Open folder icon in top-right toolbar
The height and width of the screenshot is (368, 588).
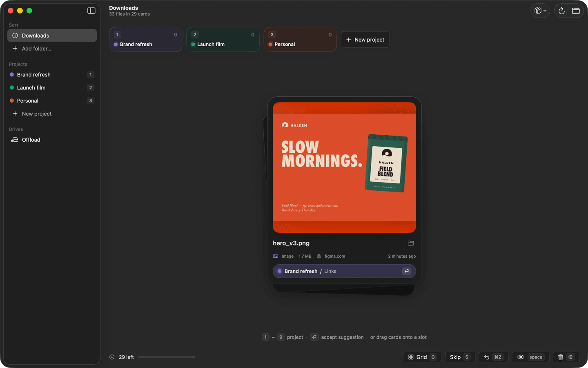576,11
